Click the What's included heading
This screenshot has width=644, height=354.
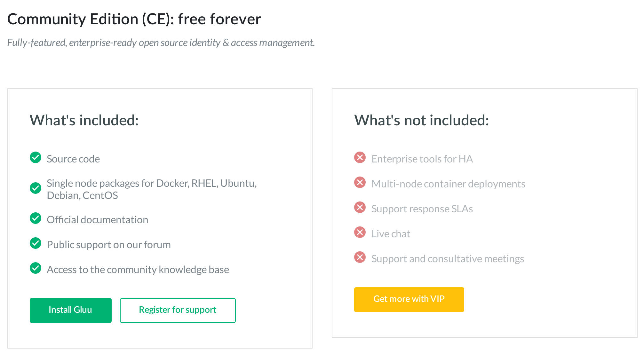pos(84,121)
